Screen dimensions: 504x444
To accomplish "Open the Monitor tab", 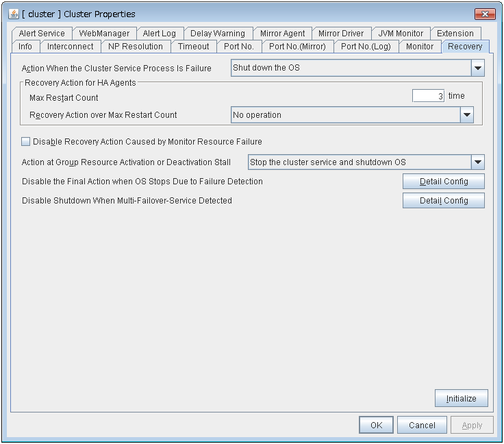I will 420,47.
